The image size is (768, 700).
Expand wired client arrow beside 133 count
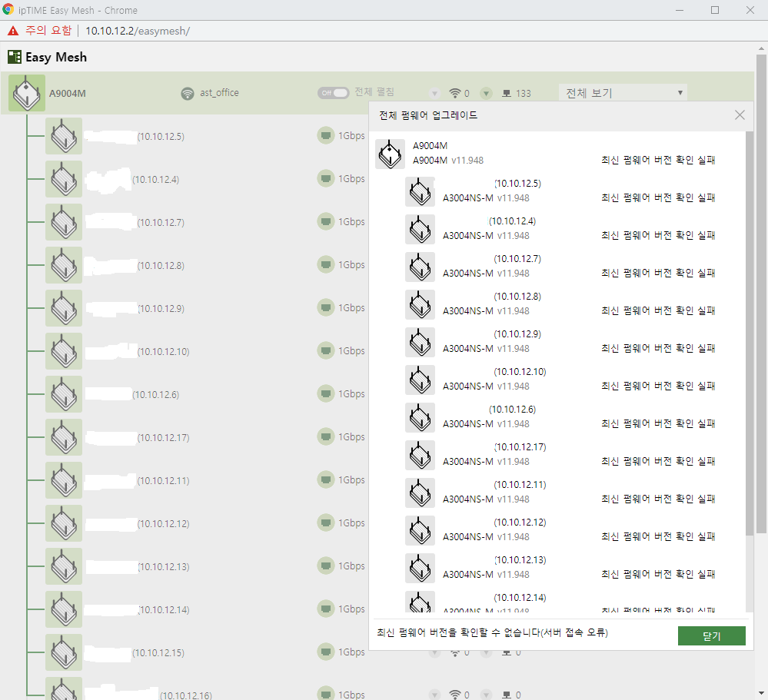point(486,94)
